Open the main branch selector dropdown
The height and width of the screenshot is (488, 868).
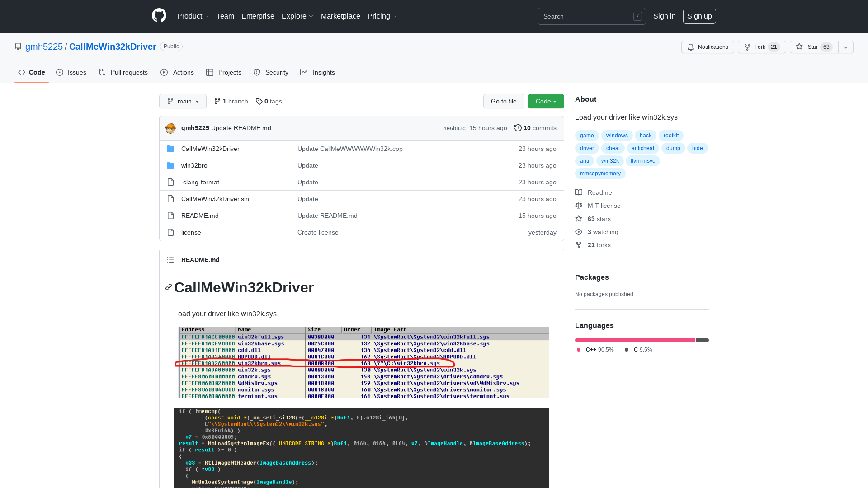pyautogui.click(x=183, y=101)
